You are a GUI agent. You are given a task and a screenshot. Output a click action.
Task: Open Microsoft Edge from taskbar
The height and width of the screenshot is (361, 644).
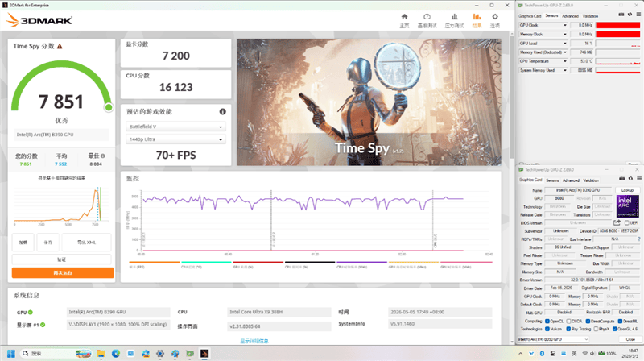[x=116, y=354]
